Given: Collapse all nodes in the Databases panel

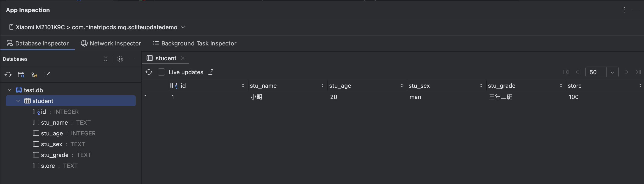Looking at the screenshot, I should click(106, 59).
